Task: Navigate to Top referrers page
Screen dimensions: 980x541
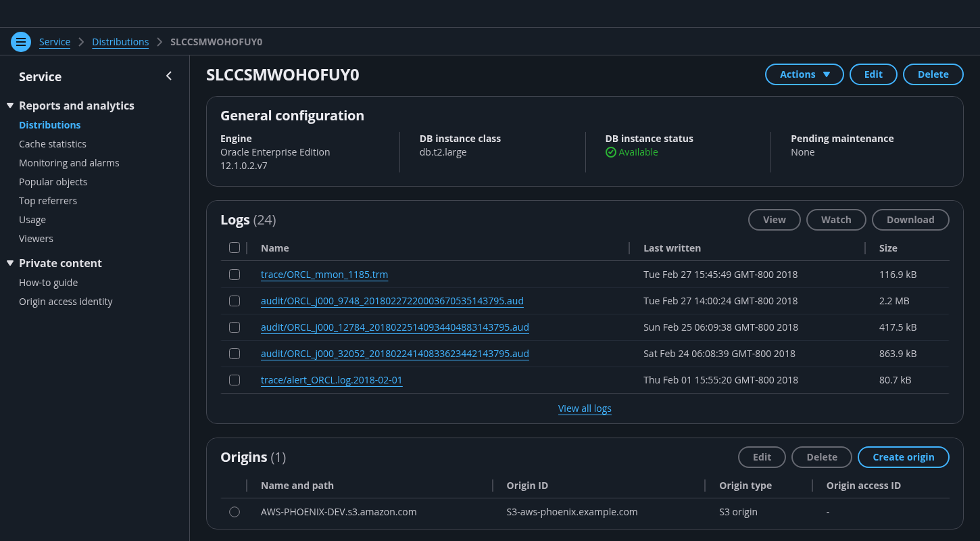Action: coord(48,201)
